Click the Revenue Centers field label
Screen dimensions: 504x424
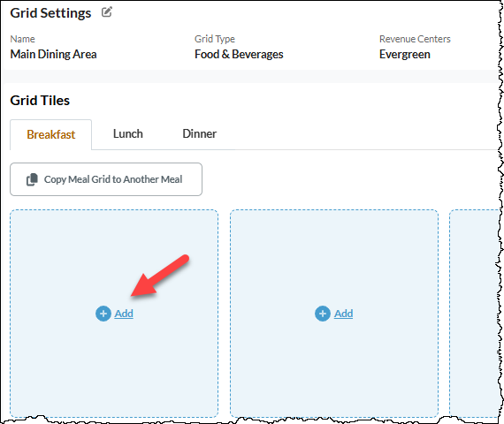click(x=415, y=39)
